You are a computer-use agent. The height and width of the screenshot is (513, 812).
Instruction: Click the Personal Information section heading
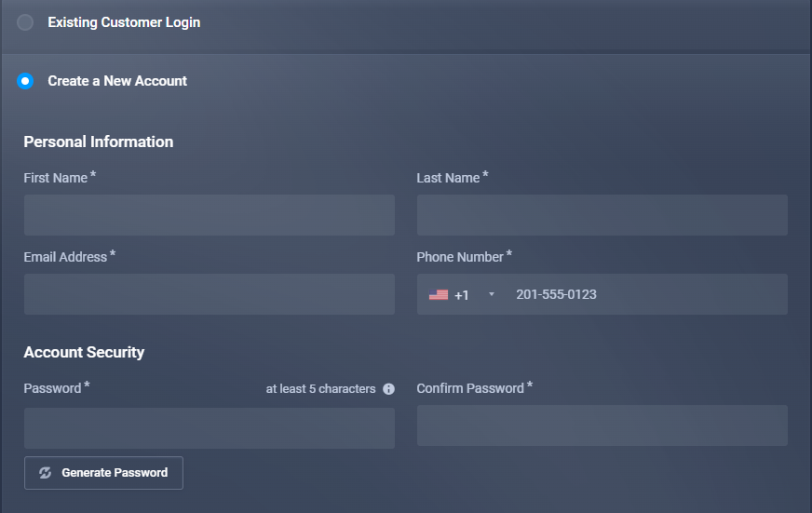(99, 142)
